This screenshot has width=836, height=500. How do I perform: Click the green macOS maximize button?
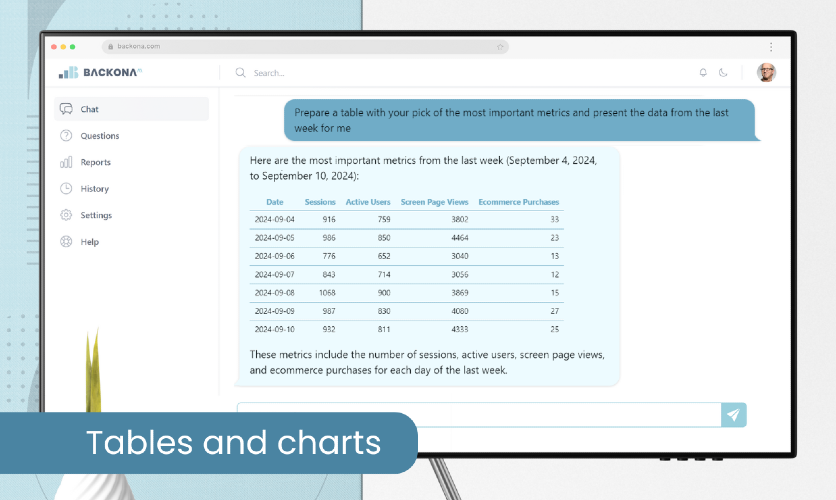tap(73, 47)
